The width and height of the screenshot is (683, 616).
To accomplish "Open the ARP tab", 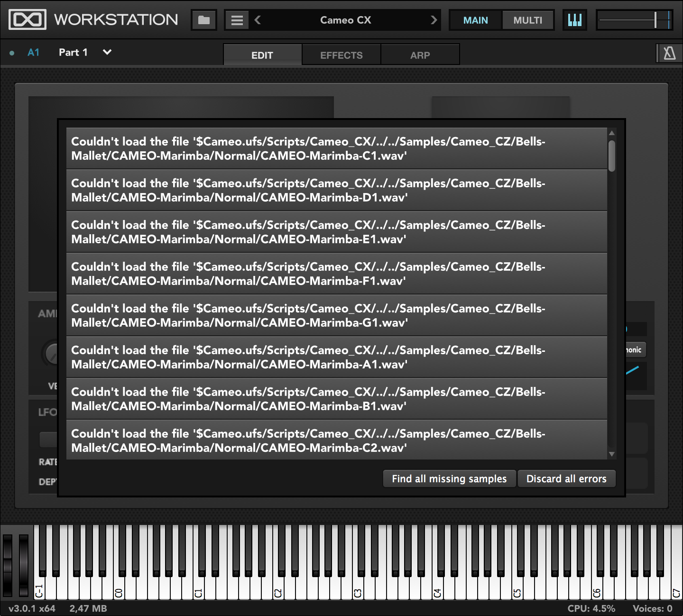I will pyautogui.click(x=420, y=55).
